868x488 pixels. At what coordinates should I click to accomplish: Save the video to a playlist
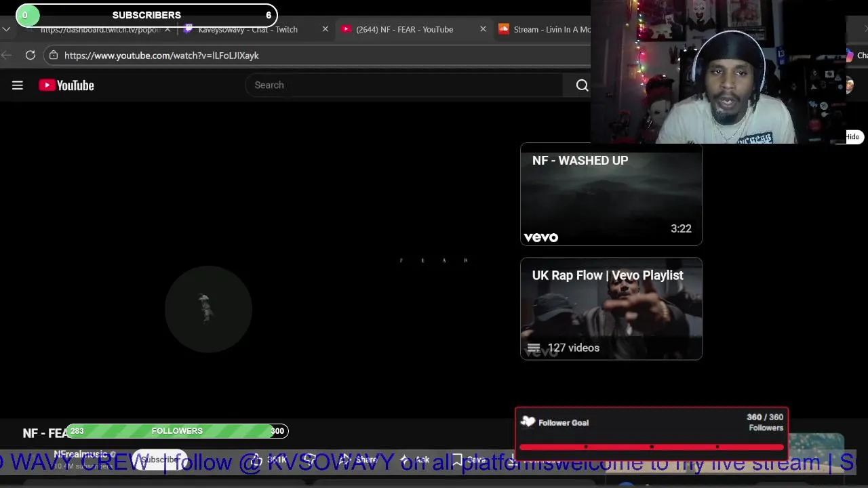point(469,460)
